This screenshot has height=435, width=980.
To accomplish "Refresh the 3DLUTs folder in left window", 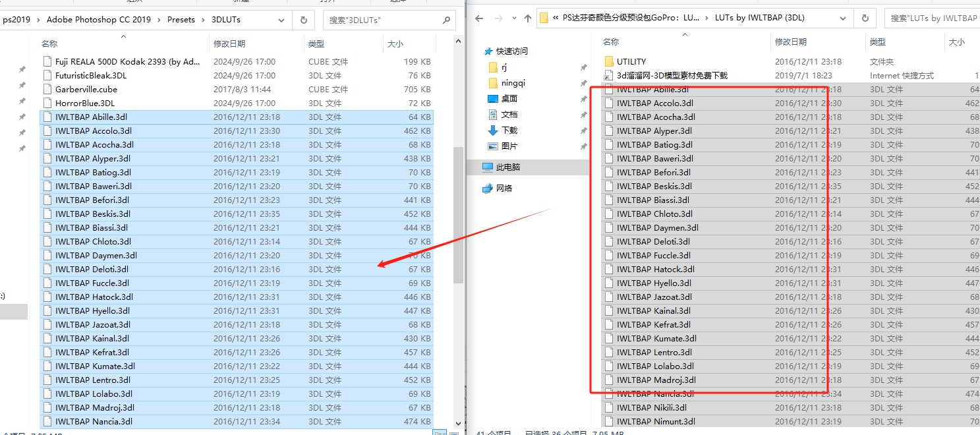I will coord(304,20).
